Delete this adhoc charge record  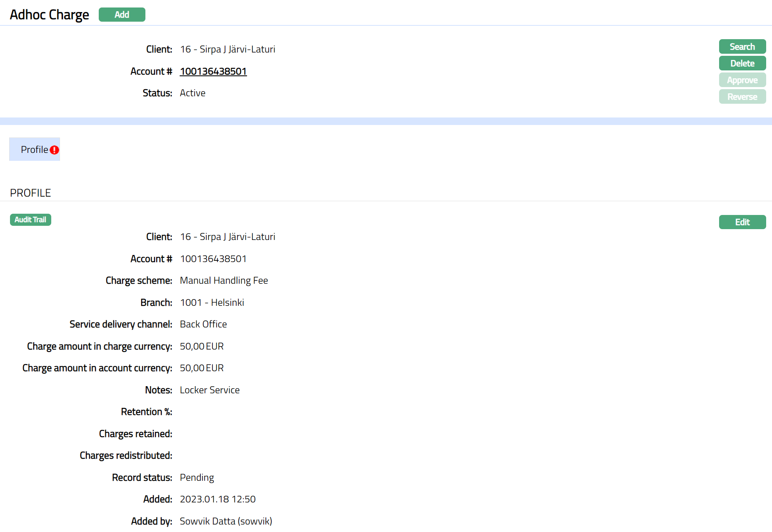pyautogui.click(x=742, y=63)
